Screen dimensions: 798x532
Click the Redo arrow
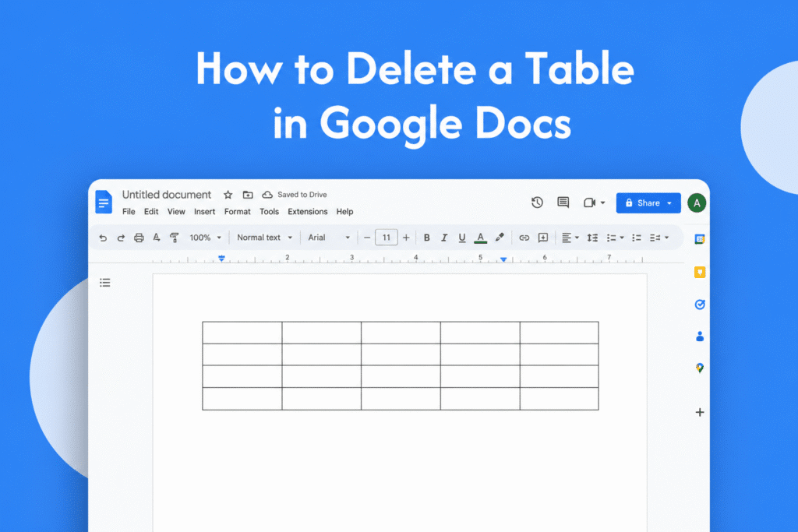click(121, 238)
